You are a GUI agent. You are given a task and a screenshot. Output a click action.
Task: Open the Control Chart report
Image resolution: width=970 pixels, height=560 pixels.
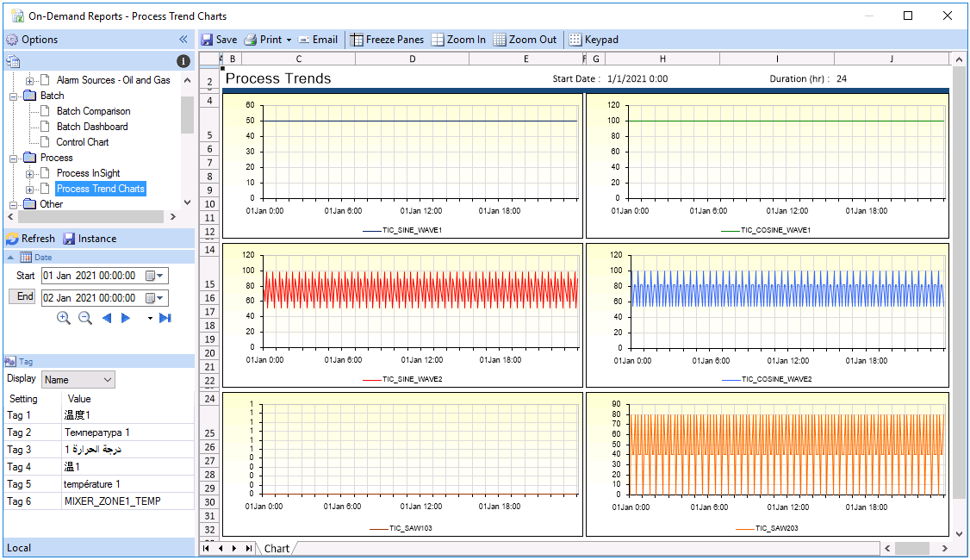[x=83, y=142]
